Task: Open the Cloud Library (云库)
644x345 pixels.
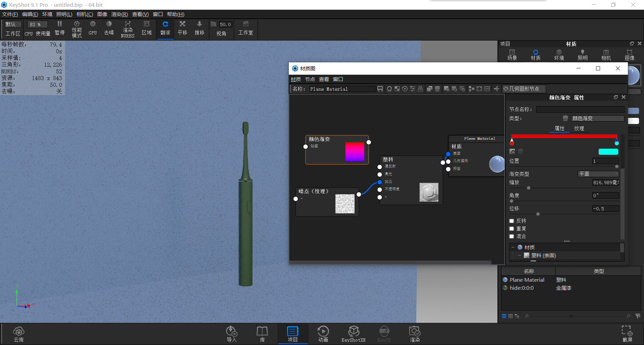Action: click(x=19, y=334)
